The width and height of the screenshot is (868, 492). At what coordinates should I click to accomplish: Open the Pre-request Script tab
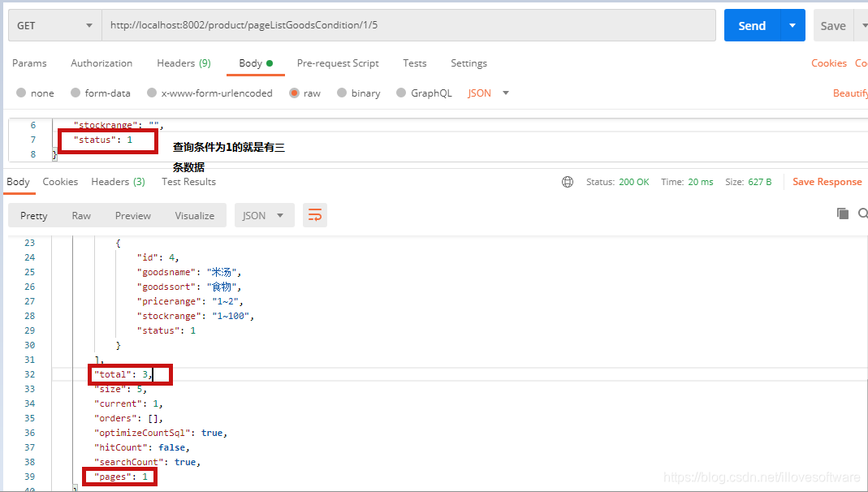(338, 63)
